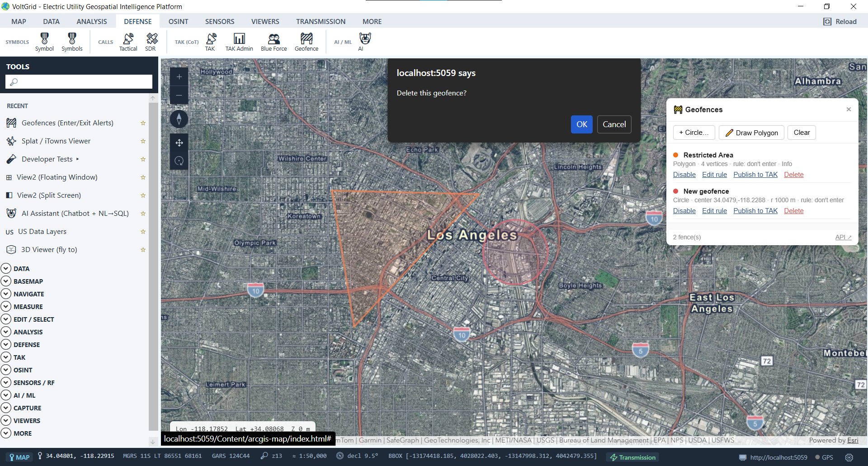868x466 pixels.
Task: Open the Blue Force tracker
Action: (x=274, y=42)
